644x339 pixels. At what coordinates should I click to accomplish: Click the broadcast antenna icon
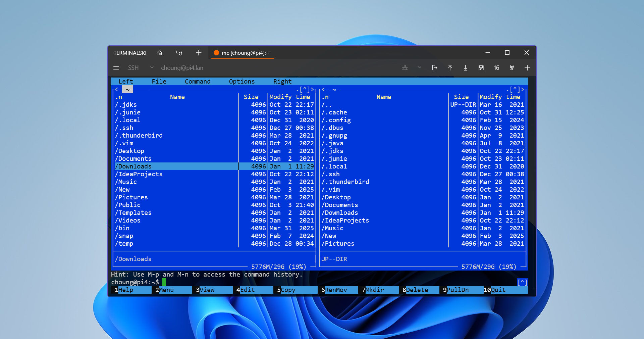click(512, 68)
